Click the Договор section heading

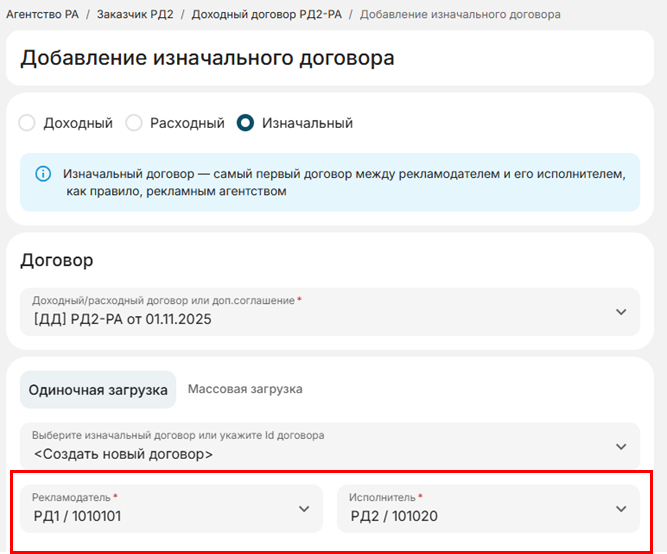pos(57,260)
